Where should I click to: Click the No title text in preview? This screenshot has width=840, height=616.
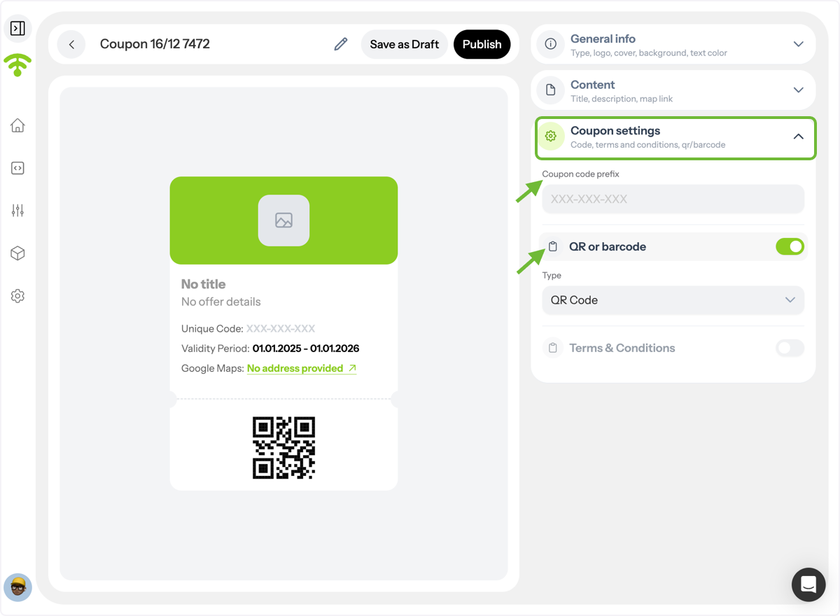pos(204,284)
